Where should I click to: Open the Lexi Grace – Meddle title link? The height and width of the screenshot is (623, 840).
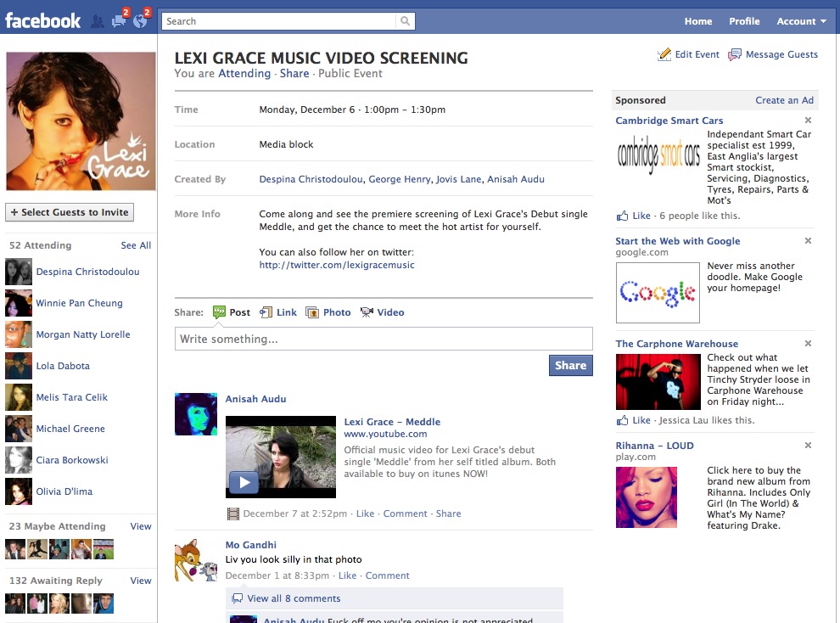(x=392, y=422)
